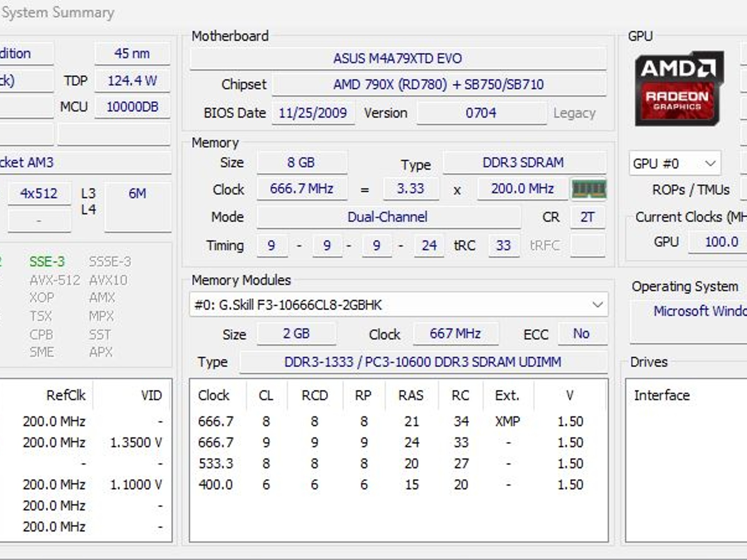This screenshot has width=747, height=560.
Task: Select the memory size 8 GB field
Action: (302, 163)
